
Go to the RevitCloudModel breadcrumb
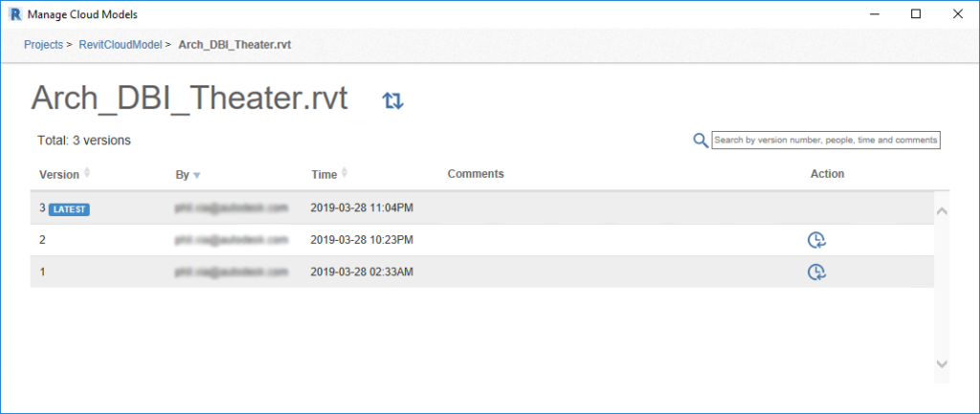(x=121, y=44)
